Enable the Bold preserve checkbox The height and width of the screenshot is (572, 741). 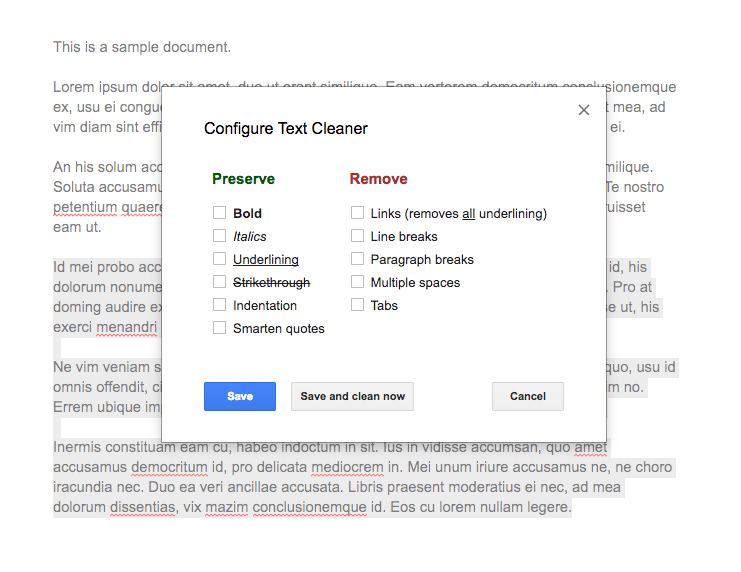(219, 213)
